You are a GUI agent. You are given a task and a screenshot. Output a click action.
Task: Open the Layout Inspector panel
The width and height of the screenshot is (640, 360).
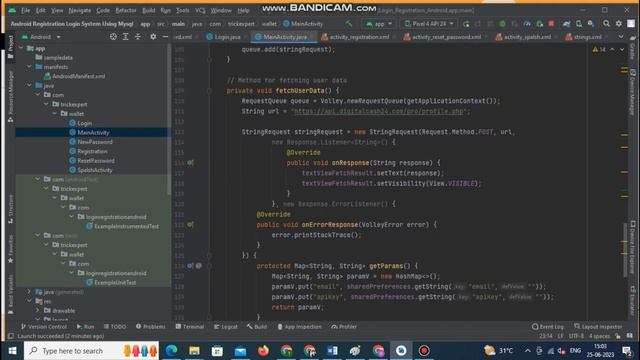click(598, 327)
